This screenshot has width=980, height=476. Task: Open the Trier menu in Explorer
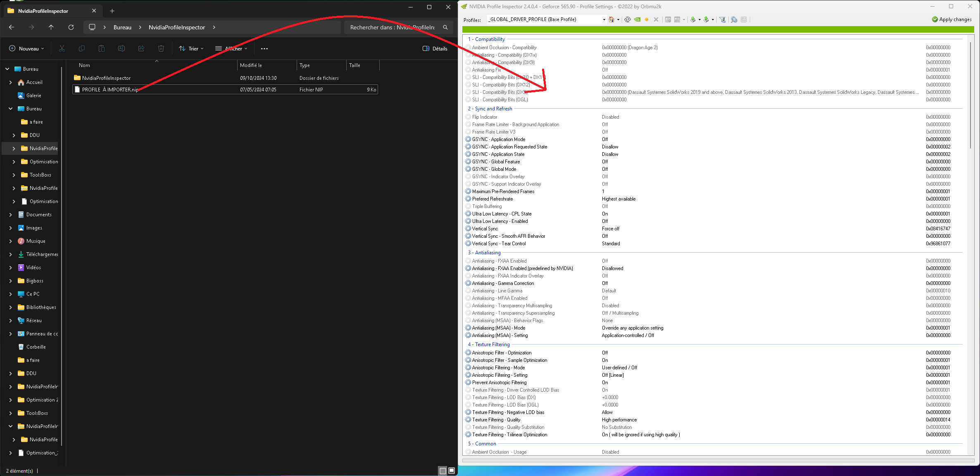[191, 48]
